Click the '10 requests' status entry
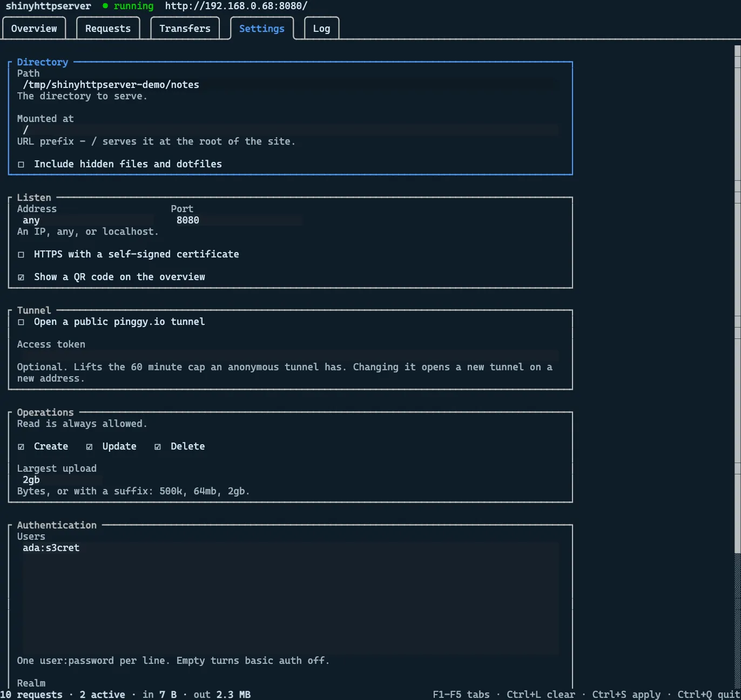 tap(31, 695)
